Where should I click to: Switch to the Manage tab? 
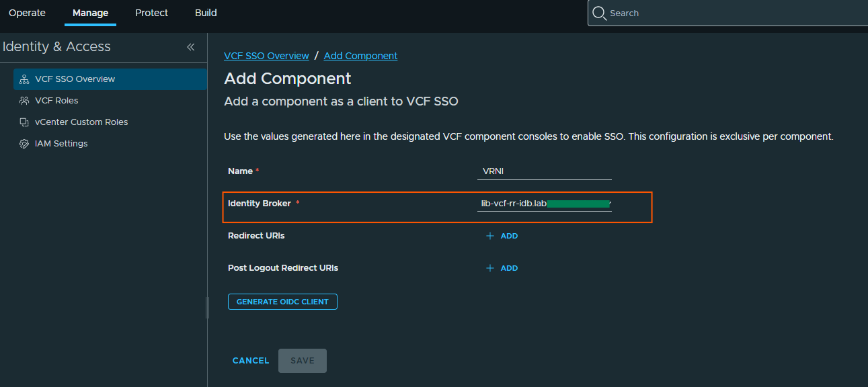[90, 13]
